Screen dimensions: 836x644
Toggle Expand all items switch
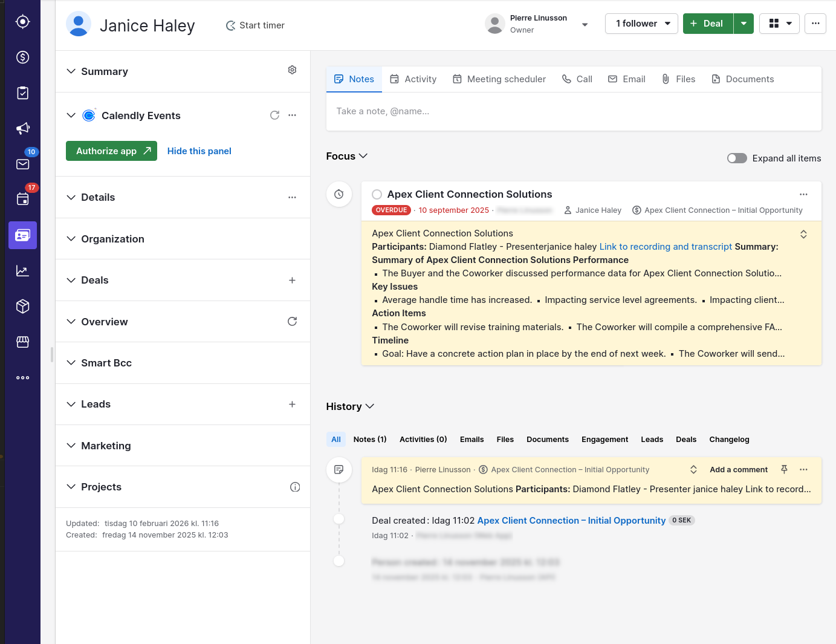tap(737, 158)
